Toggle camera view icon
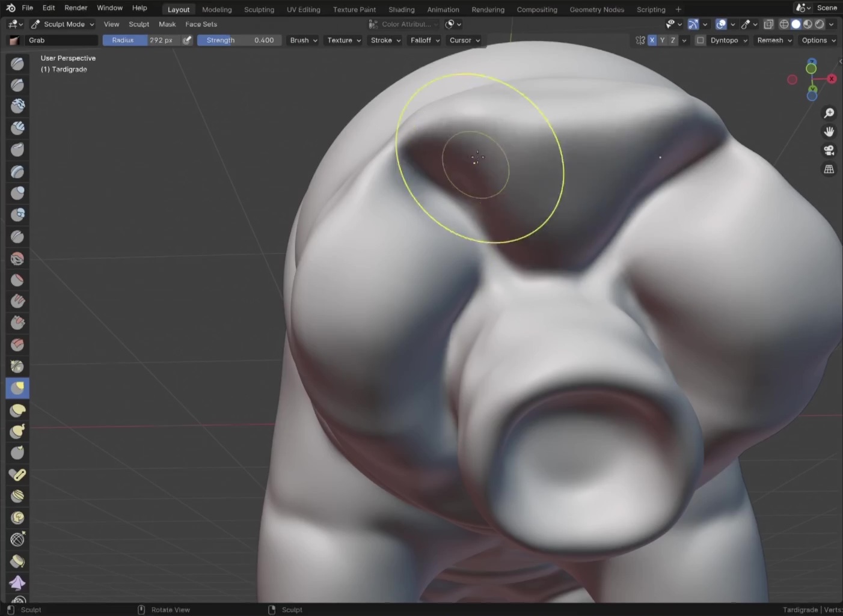Viewport: 843px width, 616px height. [829, 150]
